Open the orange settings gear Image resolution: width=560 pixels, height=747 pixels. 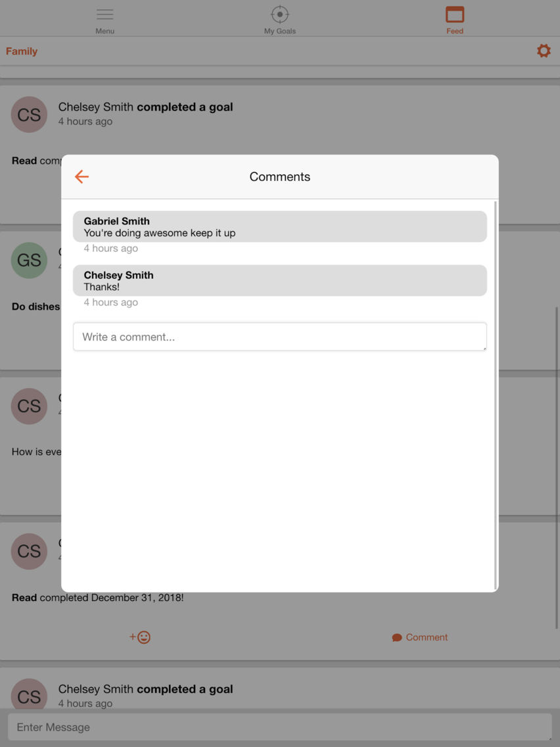click(x=544, y=51)
